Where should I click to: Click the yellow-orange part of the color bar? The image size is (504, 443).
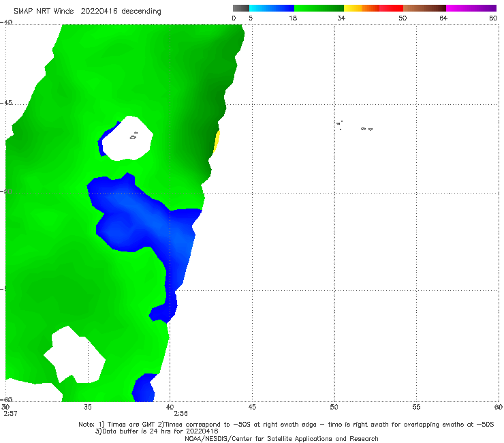(x=361, y=8)
